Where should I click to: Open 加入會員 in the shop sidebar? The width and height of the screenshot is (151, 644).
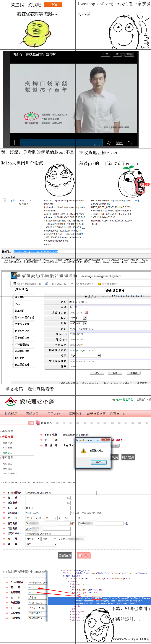(7, 448)
